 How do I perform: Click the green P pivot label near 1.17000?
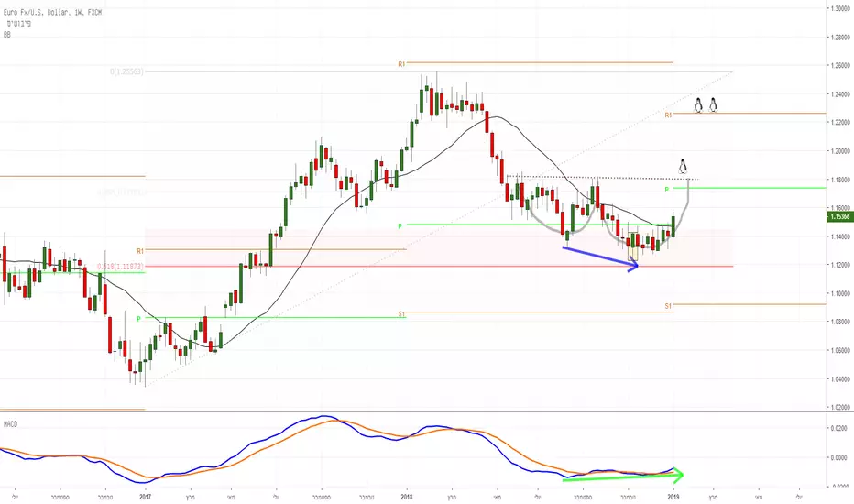[x=667, y=189]
